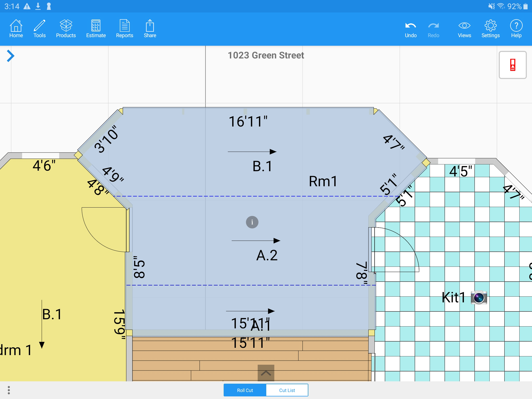Switch to Roll Cut view
The width and height of the screenshot is (532, 399).
pos(245,390)
